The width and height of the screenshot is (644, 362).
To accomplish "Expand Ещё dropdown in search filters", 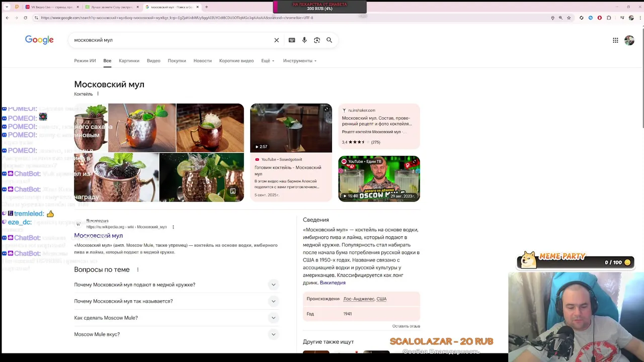I will pyautogui.click(x=268, y=61).
